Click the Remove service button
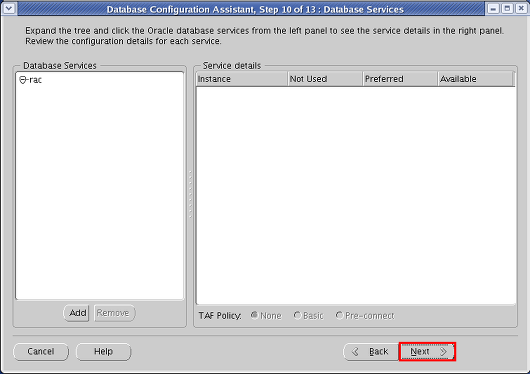The image size is (530, 374). click(x=114, y=313)
